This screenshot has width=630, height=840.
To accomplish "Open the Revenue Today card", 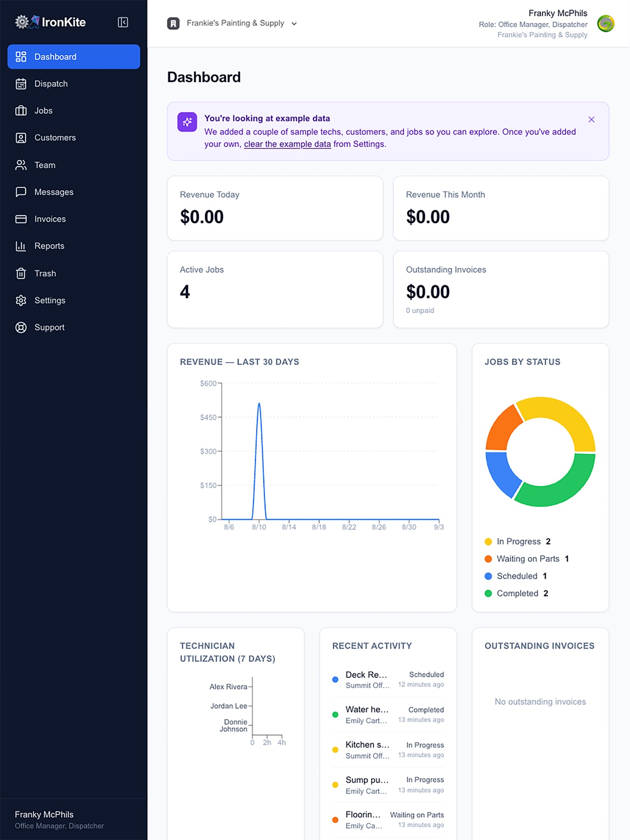I will pyautogui.click(x=275, y=208).
